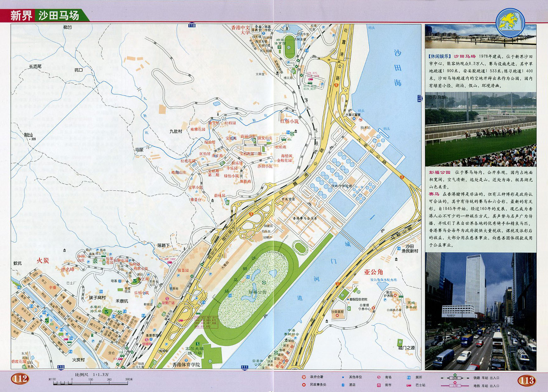Click the 厕所 toilet legend icon
The height and width of the screenshot is (392, 548).
tap(408, 377)
